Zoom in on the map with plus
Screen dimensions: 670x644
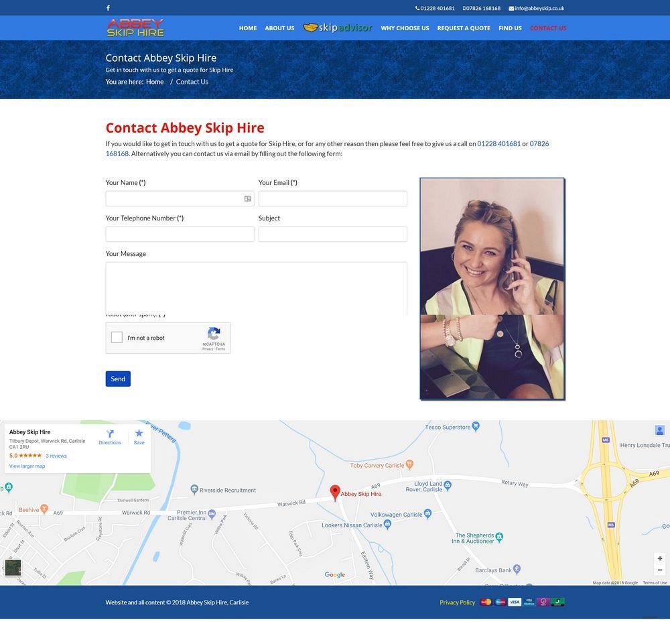click(659, 558)
